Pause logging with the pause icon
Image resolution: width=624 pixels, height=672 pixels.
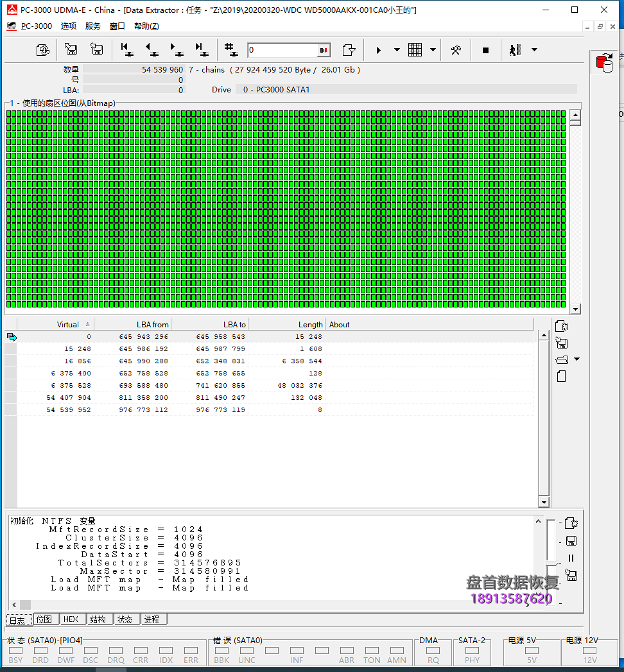pos(571,558)
